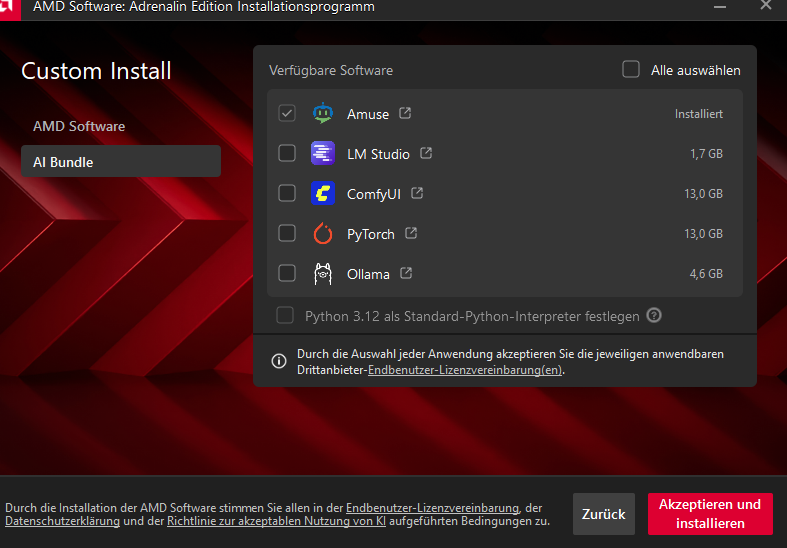Viewport: 787px width, 548px height.
Task: Toggle the Amuse checkbox
Action: [x=287, y=113]
